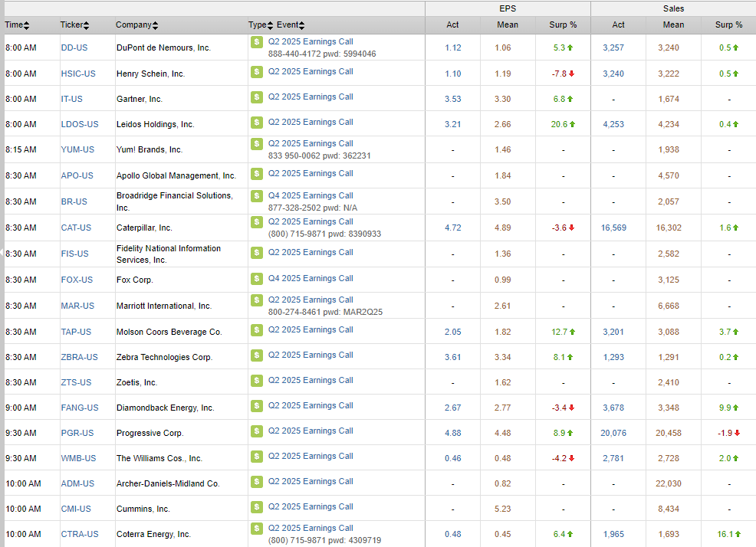Open the ADM-US ticker link
Viewport: 756px width, 547px height.
coord(77,483)
